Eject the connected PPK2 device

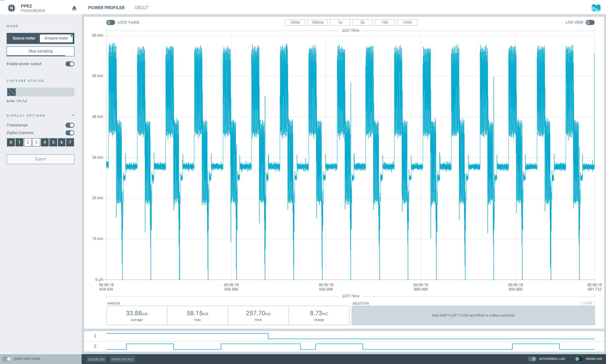74,8
